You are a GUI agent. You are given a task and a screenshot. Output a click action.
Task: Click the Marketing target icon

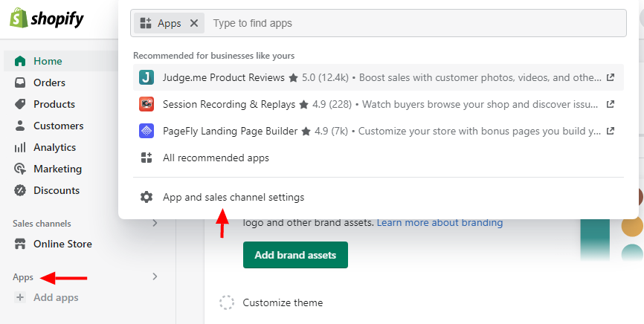[x=20, y=169]
